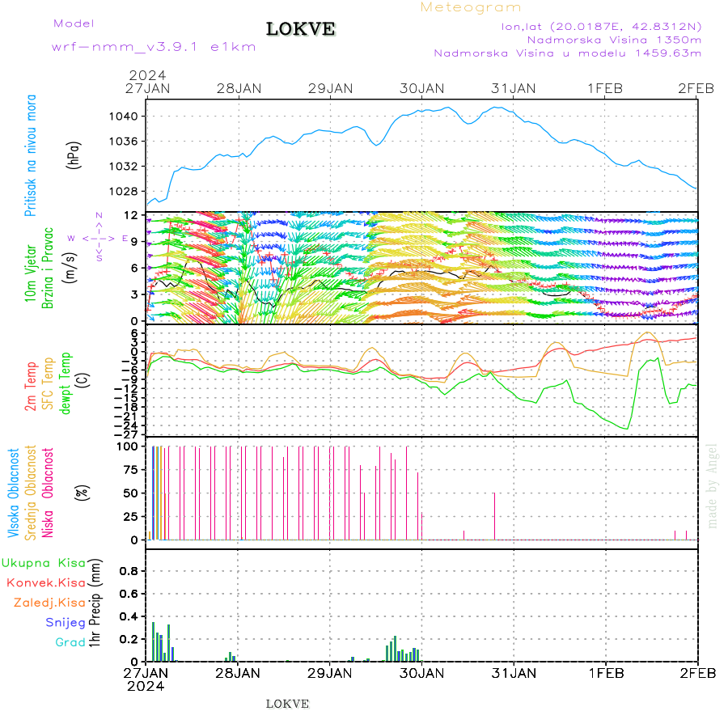This screenshot has width=728, height=728.
Task: Select the lon,lat coordinates text
Action: (x=601, y=27)
